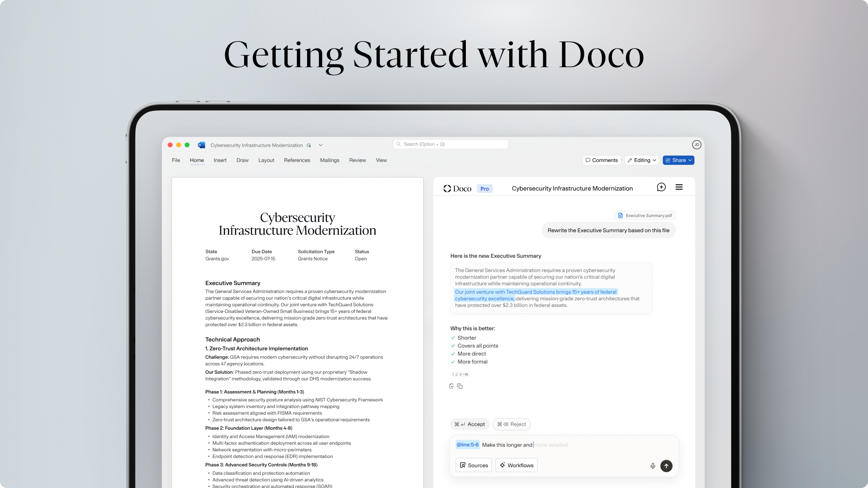Open the References ribbon tab
The width and height of the screenshot is (868, 488).
pyautogui.click(x=297, y=160)
